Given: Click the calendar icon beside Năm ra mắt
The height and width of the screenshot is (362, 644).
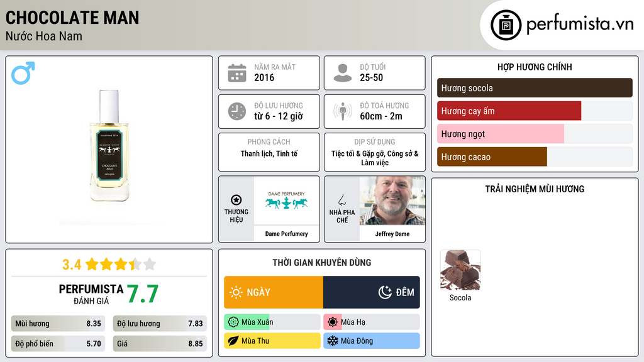Looking at the screenshot, I should click(237, 73).
